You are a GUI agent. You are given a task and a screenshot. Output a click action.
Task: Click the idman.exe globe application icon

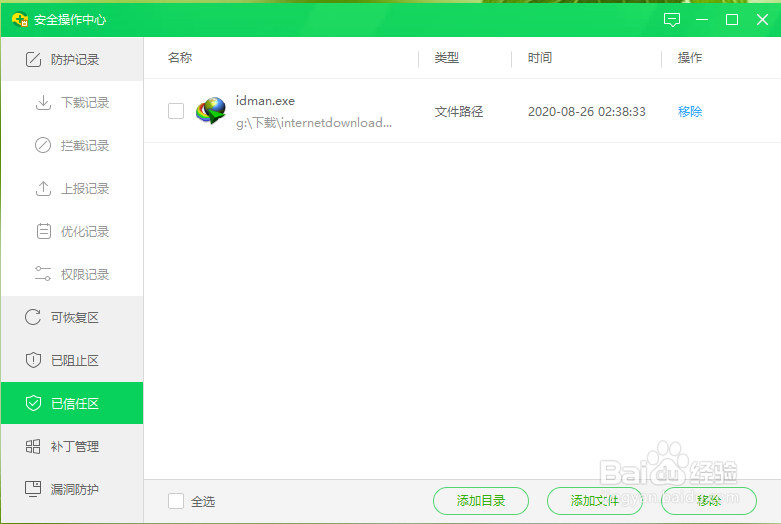pyautogui.click(x=211, y=111)
